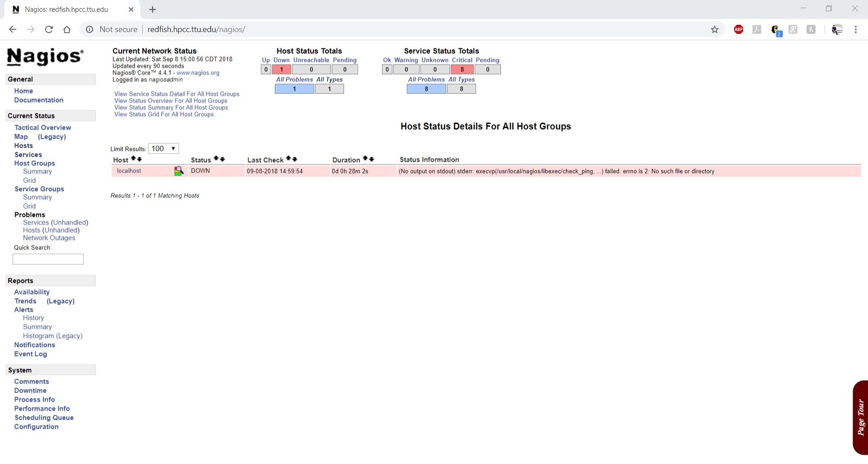868x464 pixels.
Task: Open PDF extension icon in toolbar
Action: pos(757,29)
